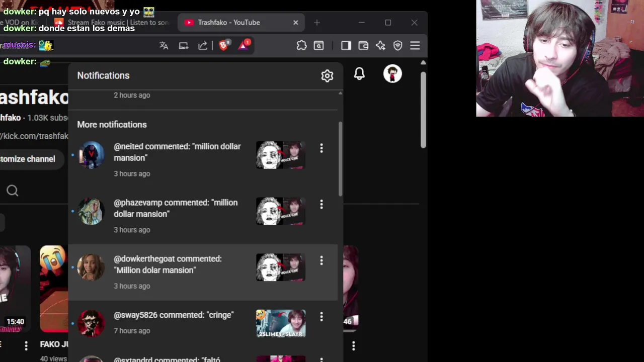644x362 pixels.
Task: Open the Brave VPN shield icon
Action: click(x=398, y=46)
